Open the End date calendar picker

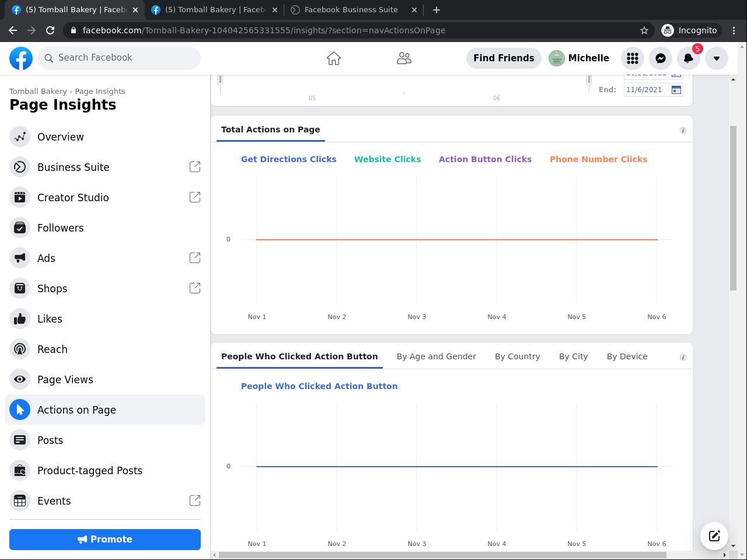click(676, 90)
